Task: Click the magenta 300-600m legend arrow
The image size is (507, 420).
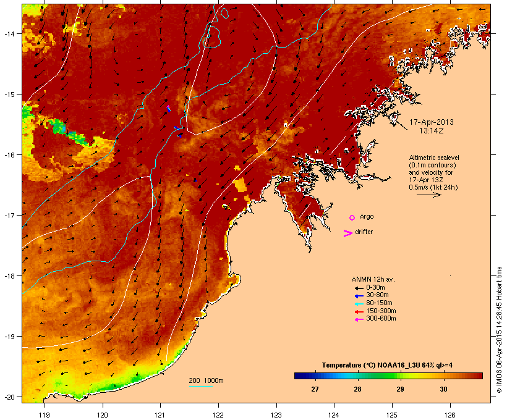Action: (359, 319)
